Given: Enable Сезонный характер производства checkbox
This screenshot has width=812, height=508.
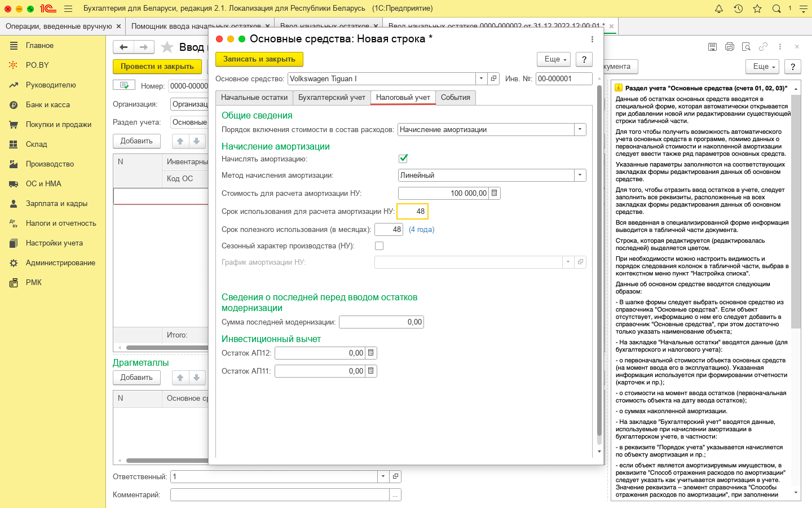Looking at the screenshot, I should (x=379, y=246).
